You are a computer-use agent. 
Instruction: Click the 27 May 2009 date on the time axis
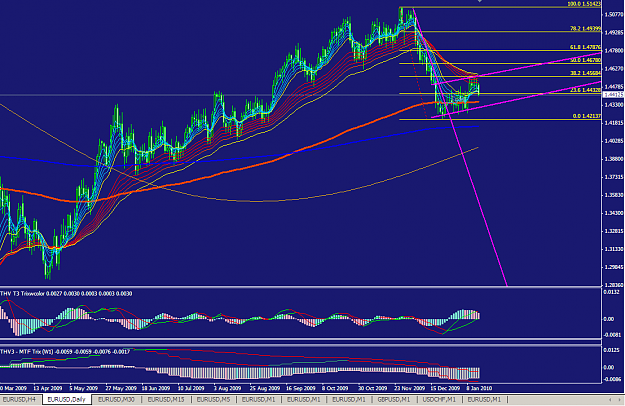click(x=120, y=388)
